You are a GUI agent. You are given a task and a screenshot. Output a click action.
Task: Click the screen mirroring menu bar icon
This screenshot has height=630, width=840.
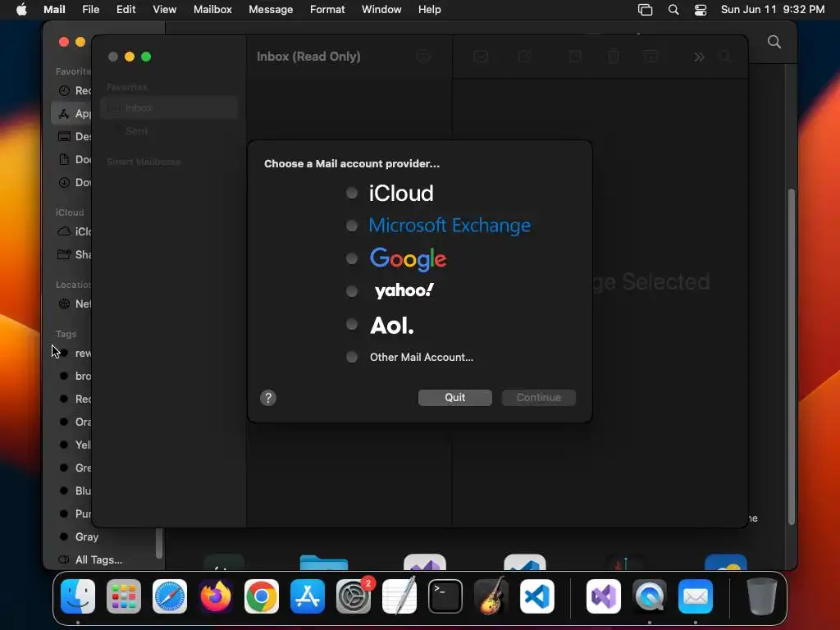[645, 10]
